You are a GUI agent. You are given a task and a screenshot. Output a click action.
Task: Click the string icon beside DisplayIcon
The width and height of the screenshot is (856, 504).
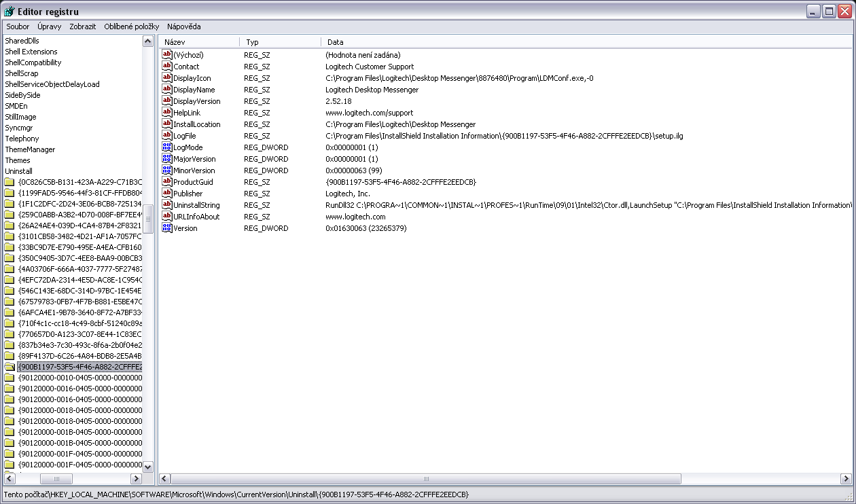click(x=167, y=77)
